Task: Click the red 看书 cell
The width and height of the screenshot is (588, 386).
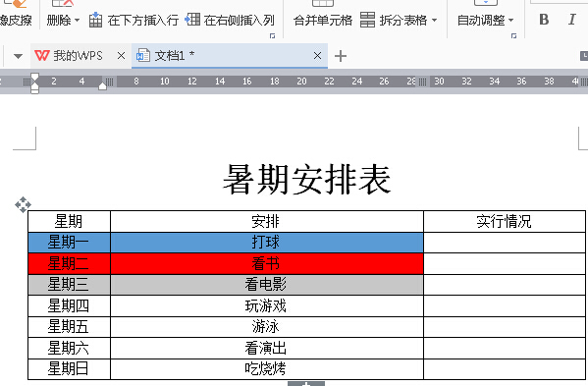Action: [267, 263]
